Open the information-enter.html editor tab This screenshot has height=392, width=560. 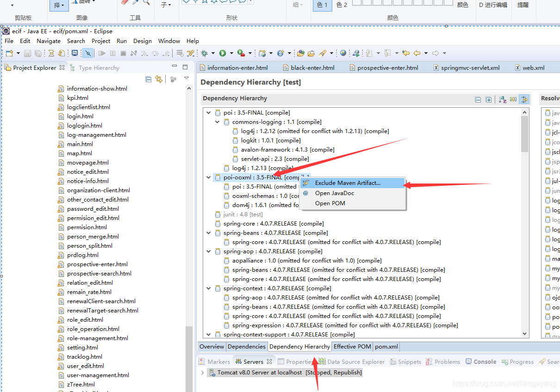pyautogui.click(x=234, y=67)
